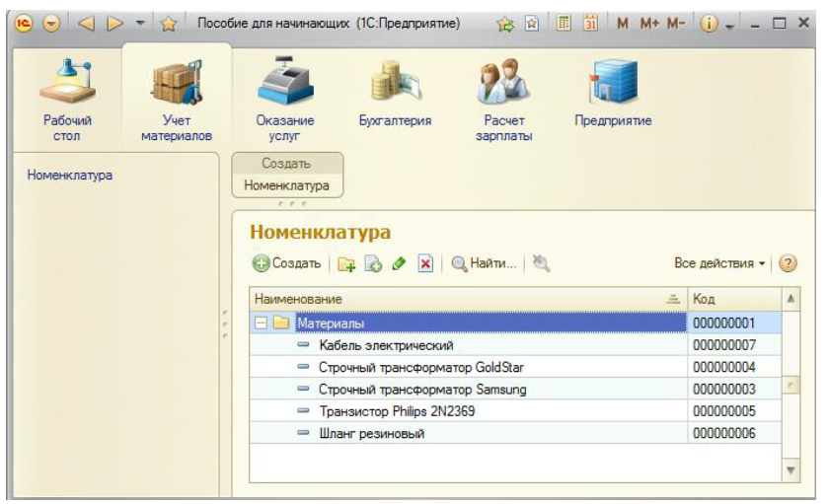
Task: Open Номенклатура link in navigation panel
Action: (70, 176)
